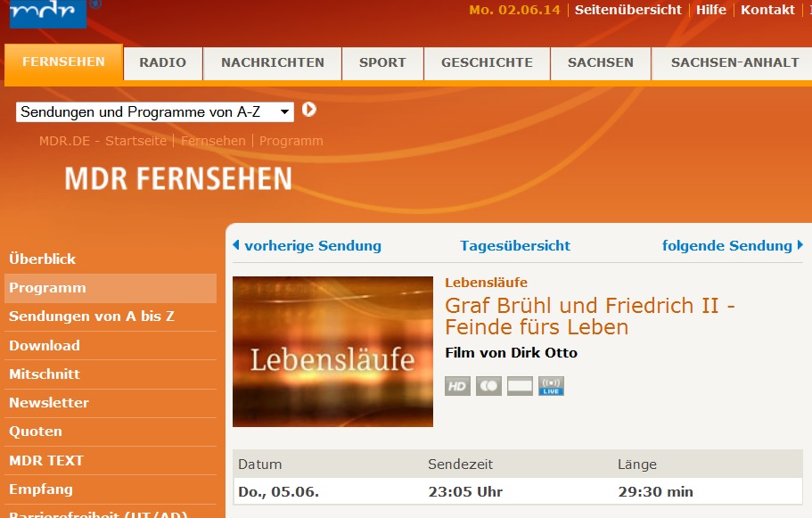This screenshot has width=812, height=518.
Task: Switch to the Radio tab
Action: (x=162, y=62)
